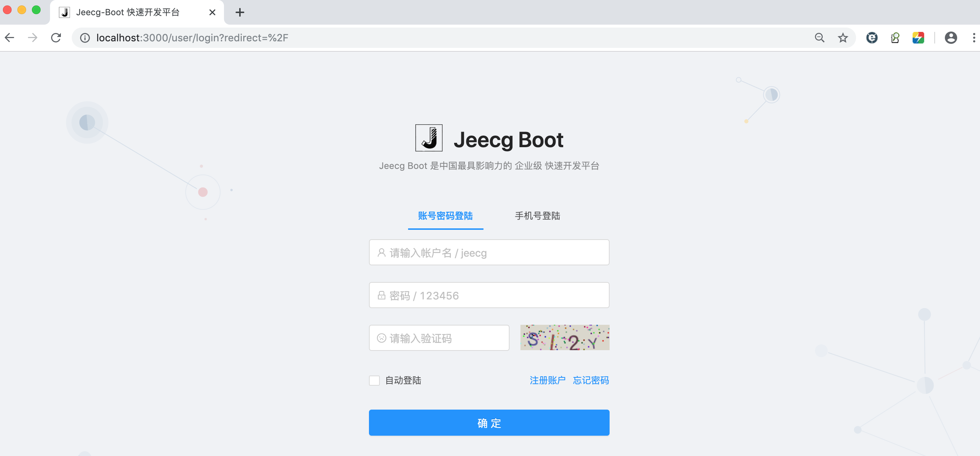Screen dimensions: 980x456
Task: Click the smiley icon in the captcha field
Action: coord(381,337)
